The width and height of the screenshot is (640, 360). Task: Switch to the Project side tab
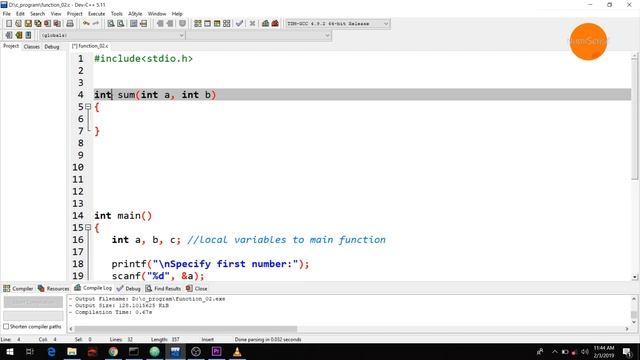pos(11,46)
